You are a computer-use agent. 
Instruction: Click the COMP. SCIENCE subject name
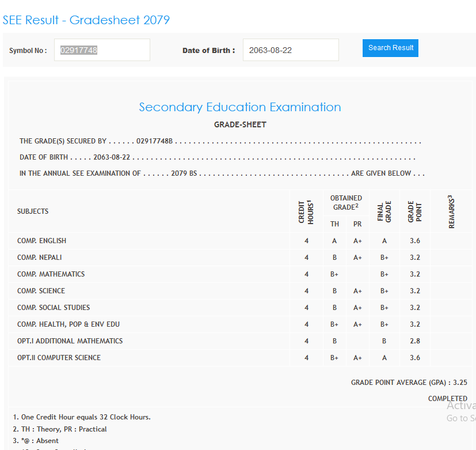(x=41, y=291)
